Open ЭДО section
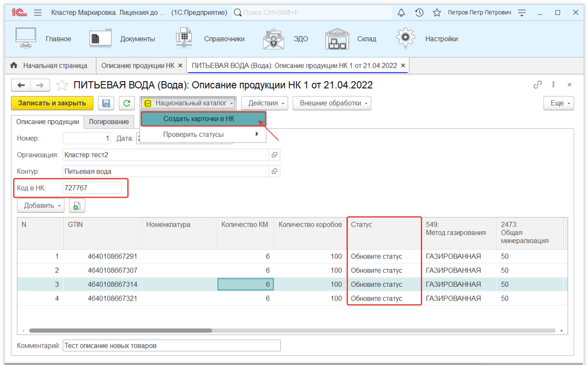The image size is (588, 365). [x=285, y=39]
